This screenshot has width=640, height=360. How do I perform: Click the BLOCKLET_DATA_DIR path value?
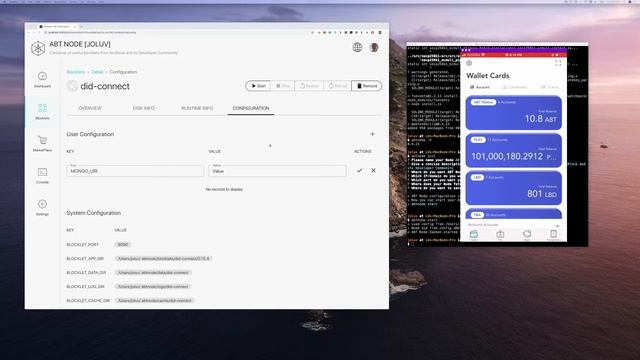[153, 272]
